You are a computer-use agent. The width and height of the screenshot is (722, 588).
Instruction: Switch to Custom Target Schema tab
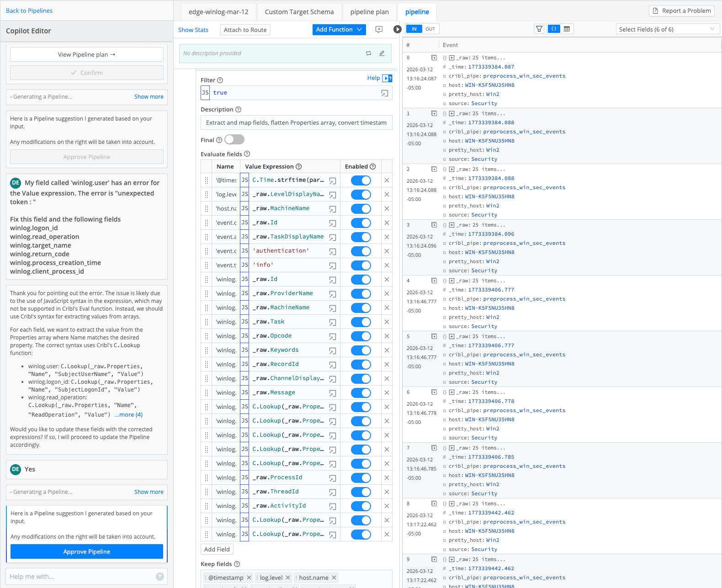click(x=299, y=12)
